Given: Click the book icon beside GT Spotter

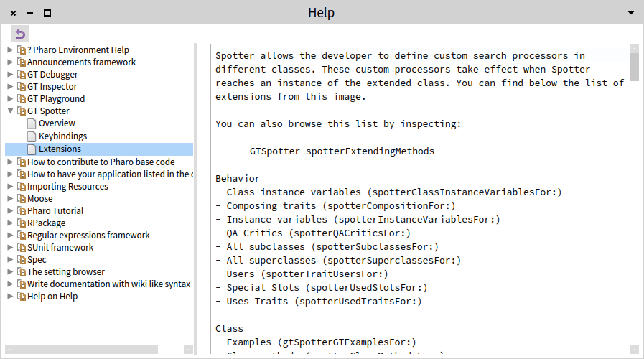Looking at the screenshot, I should (21, 111).
